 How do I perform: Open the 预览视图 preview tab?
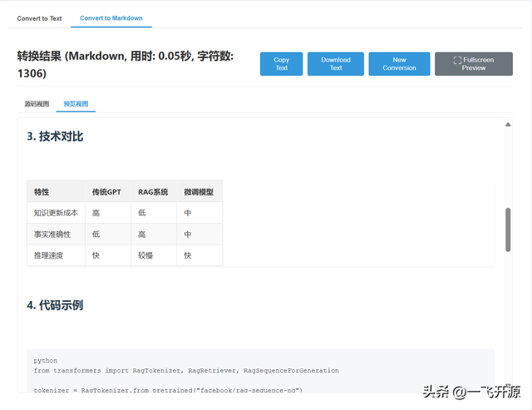point(76,104)
